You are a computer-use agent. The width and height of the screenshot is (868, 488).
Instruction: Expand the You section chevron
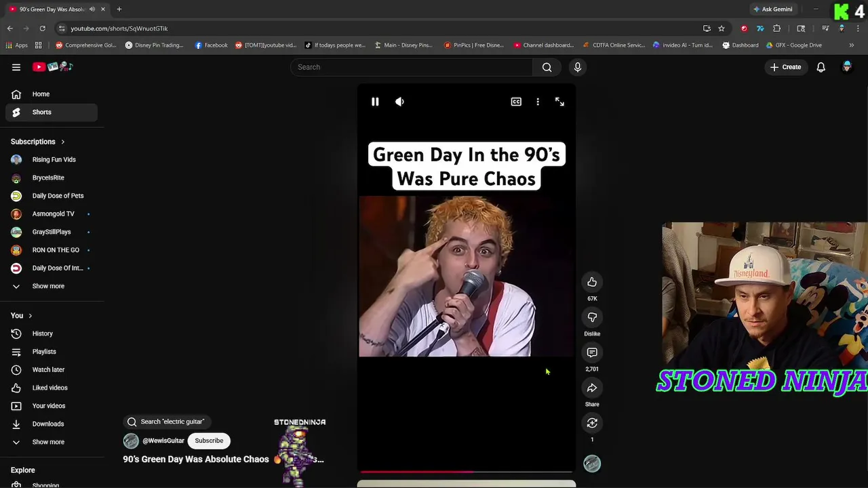pos(30,316)
